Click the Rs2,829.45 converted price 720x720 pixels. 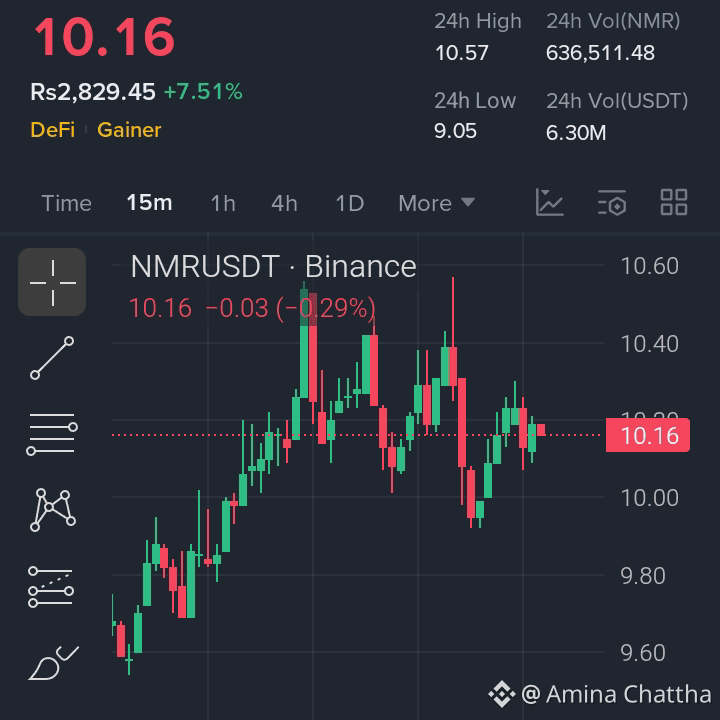tap(93, 92)
